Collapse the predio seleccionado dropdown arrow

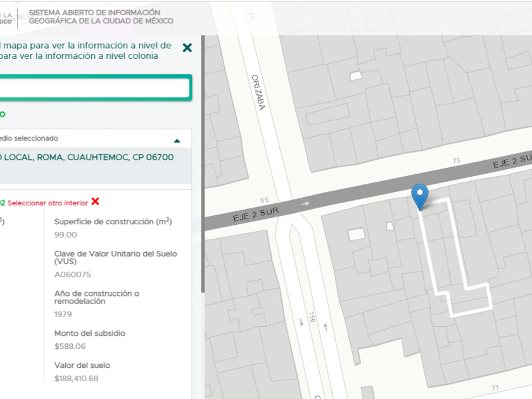pyautogui.click(x=177, y=140)
